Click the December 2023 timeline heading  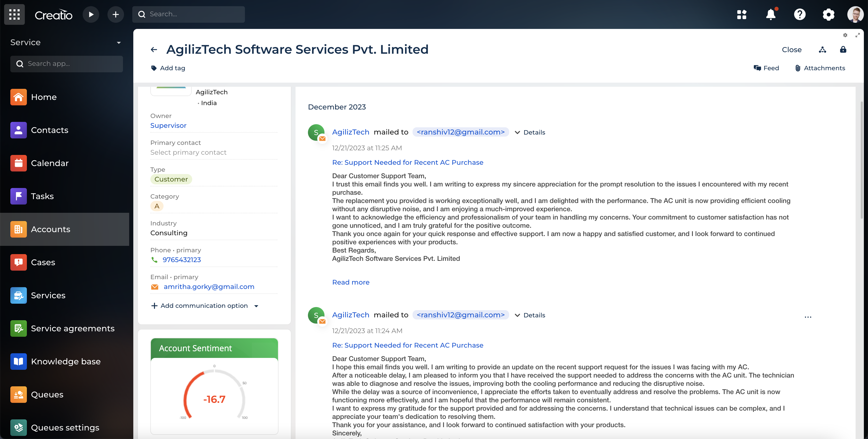coord(337,107)
